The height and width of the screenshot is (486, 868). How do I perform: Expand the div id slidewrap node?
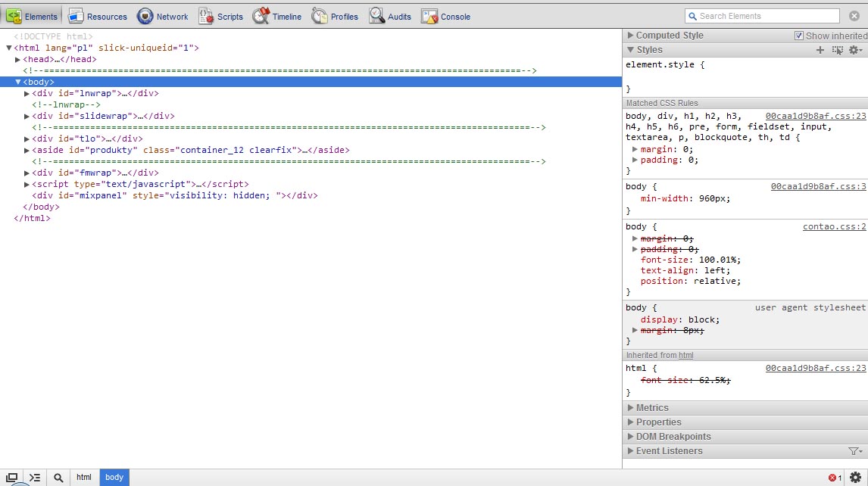pos(27,117)
